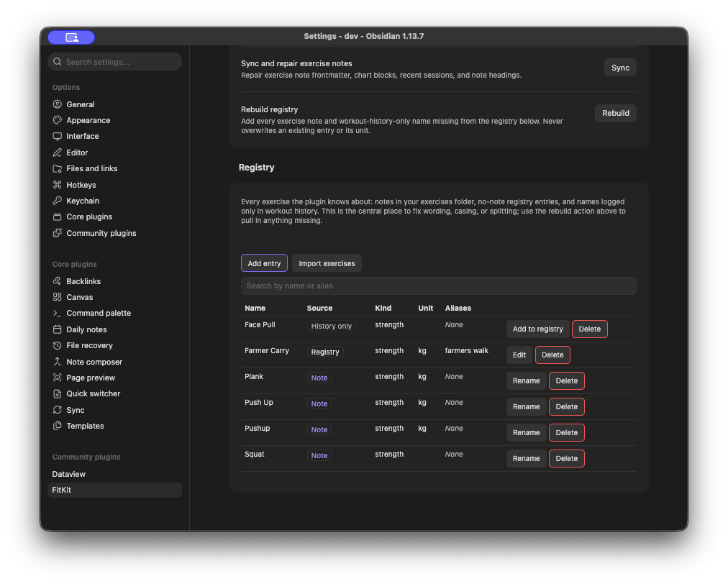This screenshot has width=728, height=584.
Task: Focus the Search by name or alias field
Action: pyautogui.click(x=438, y=286)
